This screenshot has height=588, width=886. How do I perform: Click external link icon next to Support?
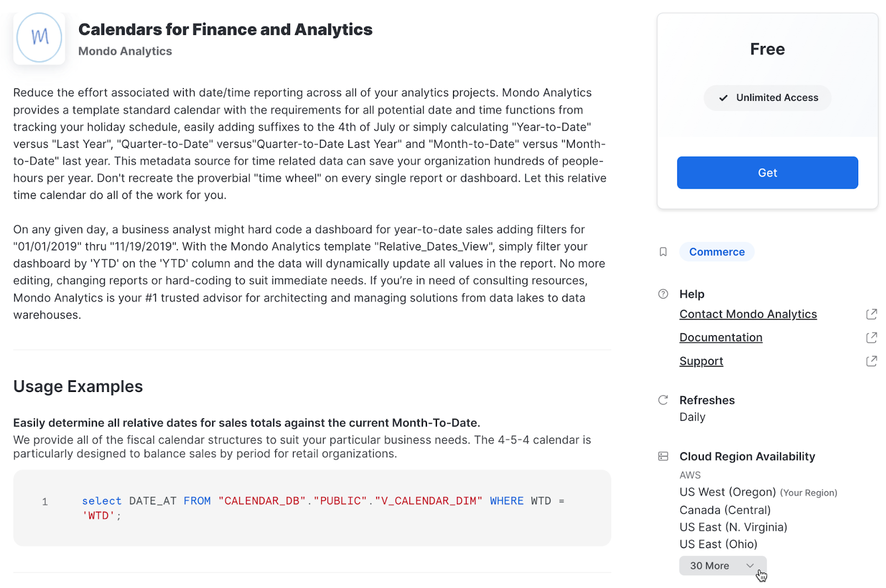pos(871,362)
